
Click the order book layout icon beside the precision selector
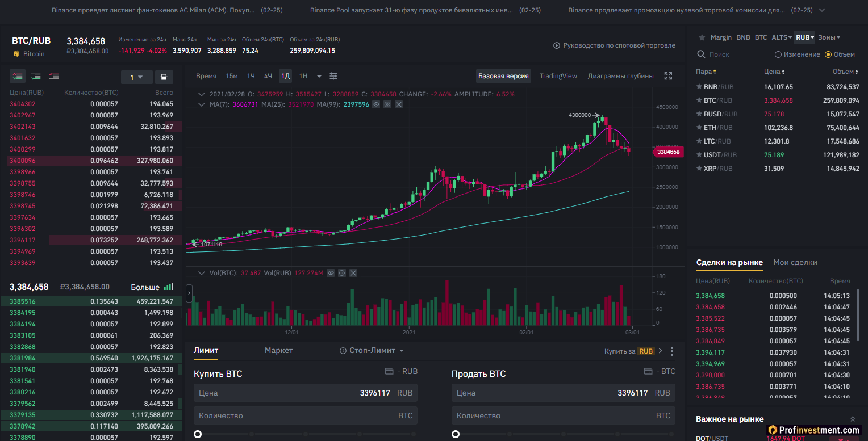(164, 77)
